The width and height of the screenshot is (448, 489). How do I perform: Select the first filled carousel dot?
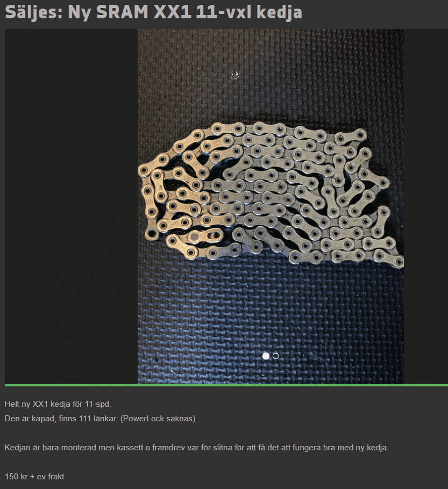point(266,356)
